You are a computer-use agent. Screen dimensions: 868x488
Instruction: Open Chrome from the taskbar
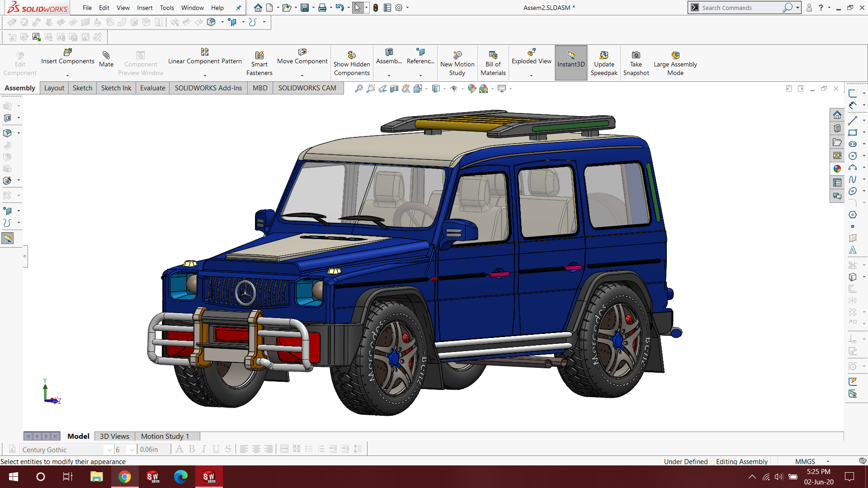click(124, 477)
